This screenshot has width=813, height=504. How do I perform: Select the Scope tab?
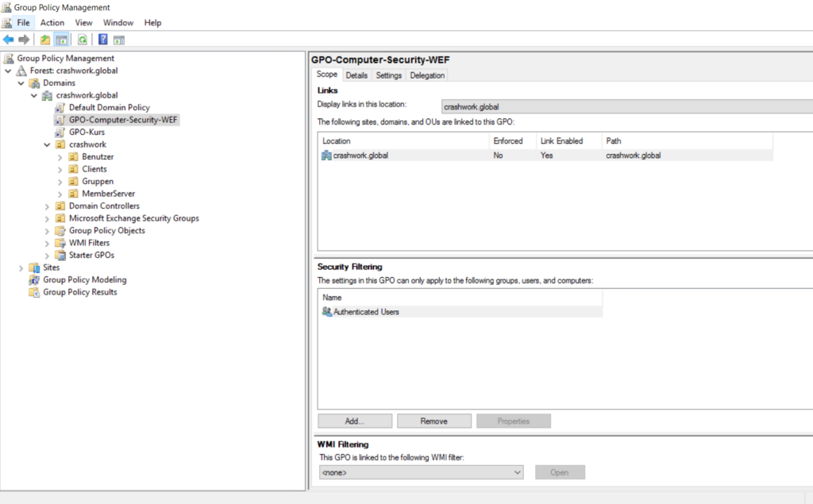pos(327,74)
